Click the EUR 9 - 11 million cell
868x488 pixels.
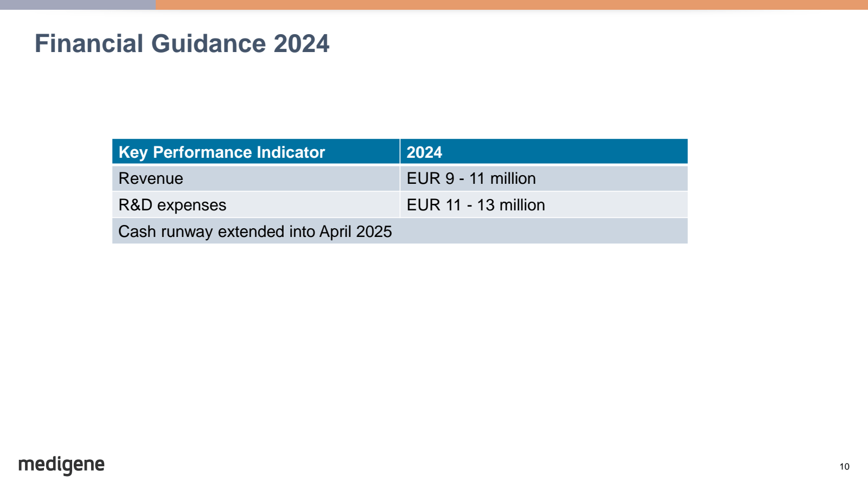(x=544, y=178)
